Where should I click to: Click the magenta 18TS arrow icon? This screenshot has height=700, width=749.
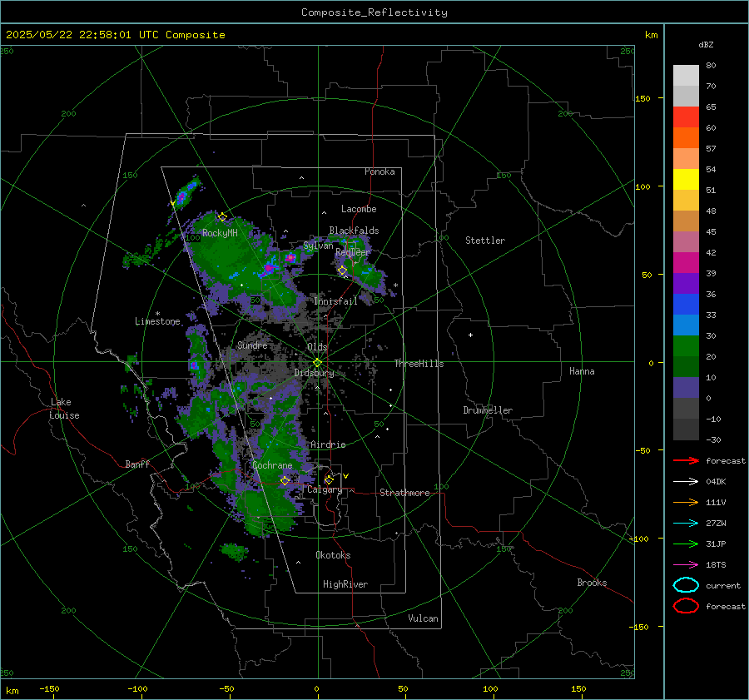[x=686, y=565]
